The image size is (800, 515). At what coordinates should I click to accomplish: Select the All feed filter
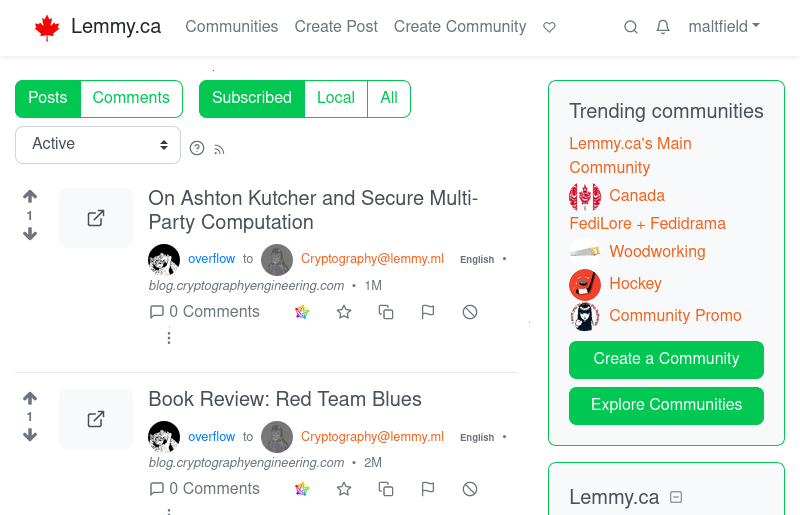point(389,98)
